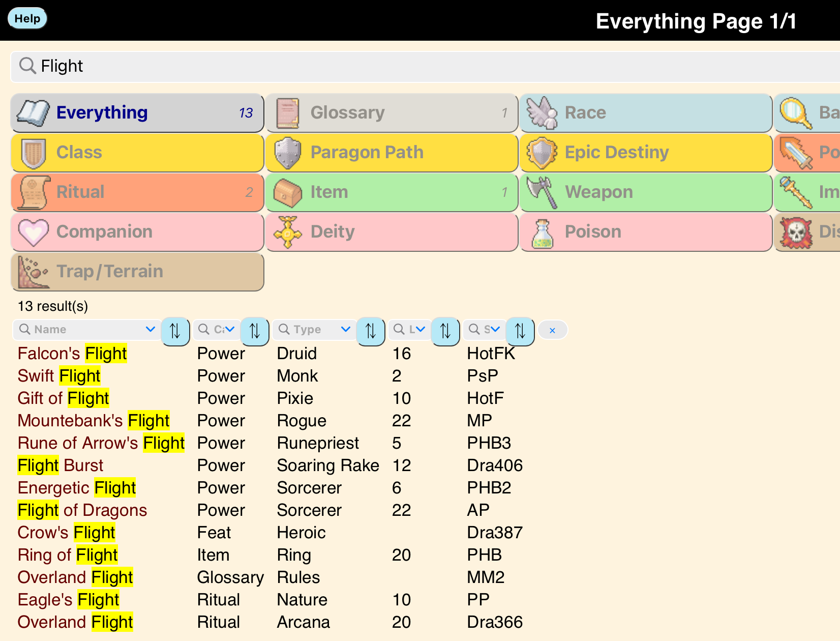Click the scroll Ritual icon
Screen dimensions: 840x641
point(34,193)
